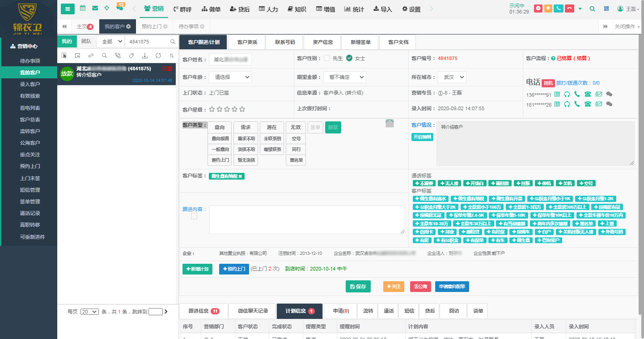The width and height of the screenshot is (644, 339).
Task: Click the refresh icon in customer list toolbar
Action: click(158, 56)
